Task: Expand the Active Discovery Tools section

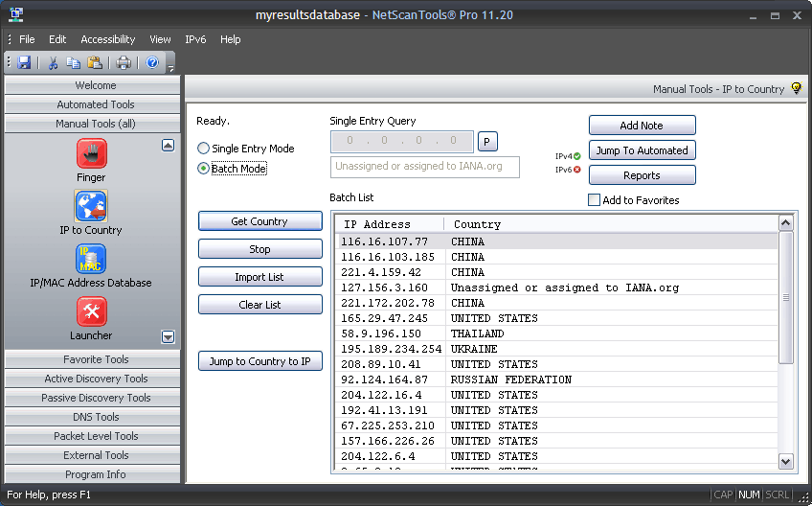Action: click(92, 379)
